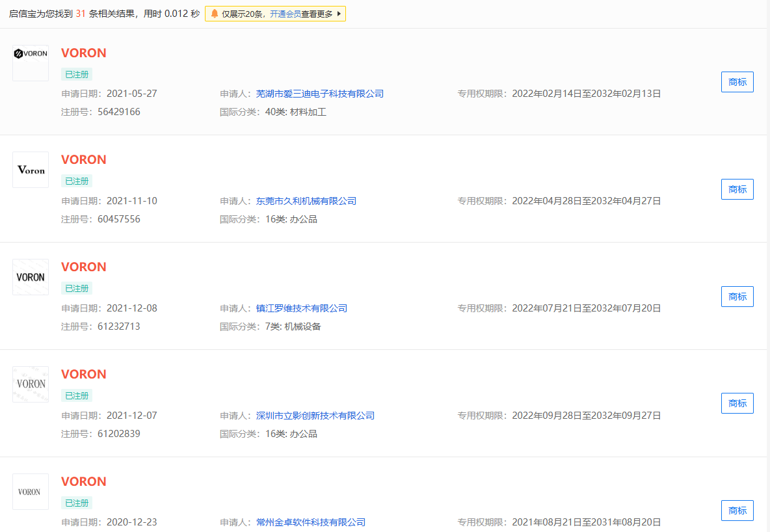Click 商标 button for registration 60457556
The image size is (770, 532).
[x=737, y=189]
